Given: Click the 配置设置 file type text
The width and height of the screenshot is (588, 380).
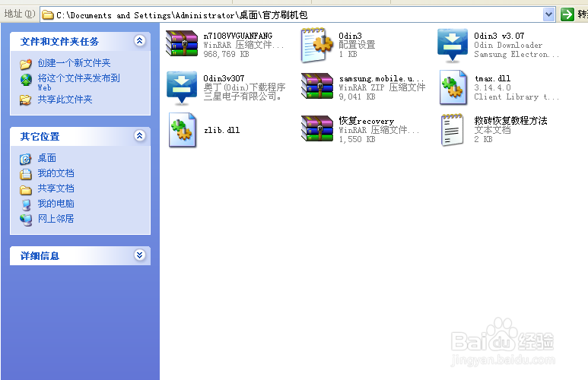Looking at the screenshot, I should click(x=357, y=45).
